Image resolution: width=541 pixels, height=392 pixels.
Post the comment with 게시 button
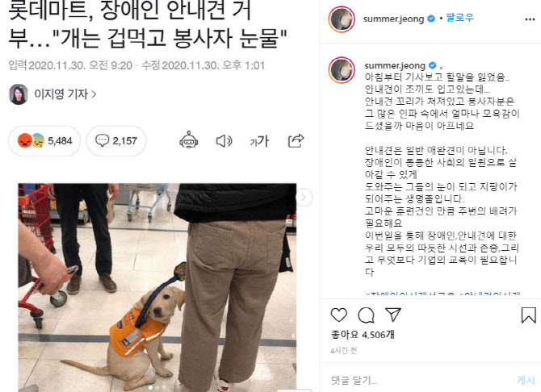[526, 380]
